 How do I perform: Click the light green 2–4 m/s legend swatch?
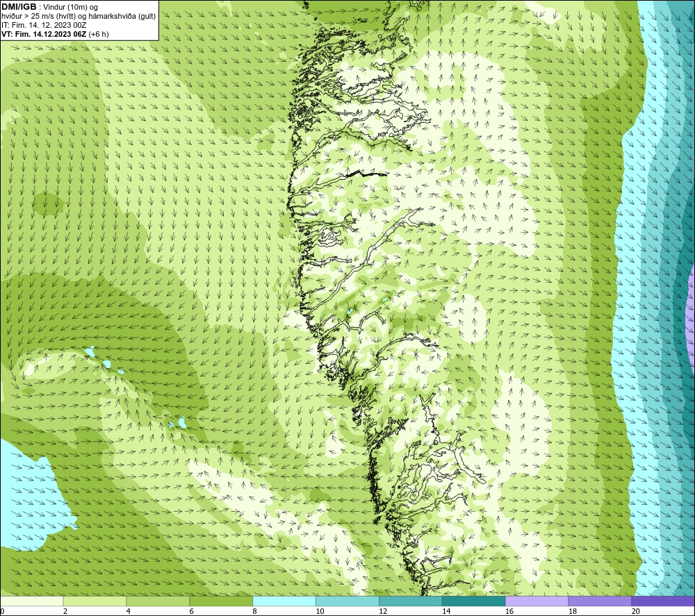[95, 601]
